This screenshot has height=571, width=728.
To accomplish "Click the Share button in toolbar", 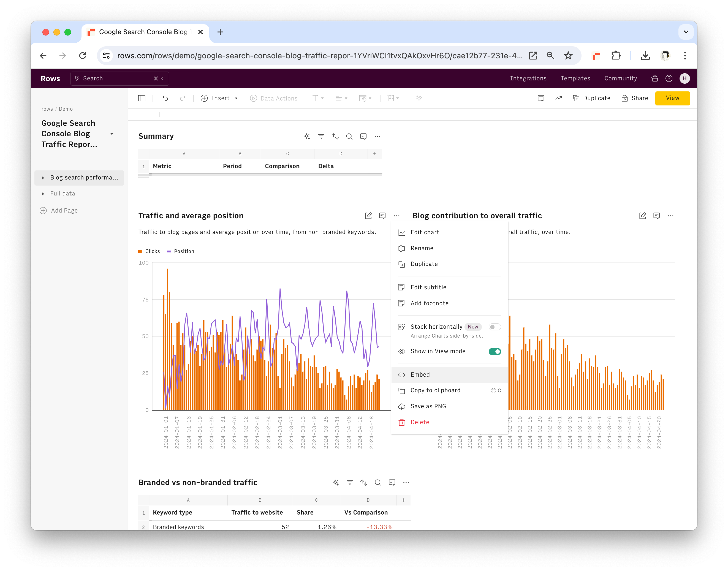I will pyautogui.click(x=636, y=98).
